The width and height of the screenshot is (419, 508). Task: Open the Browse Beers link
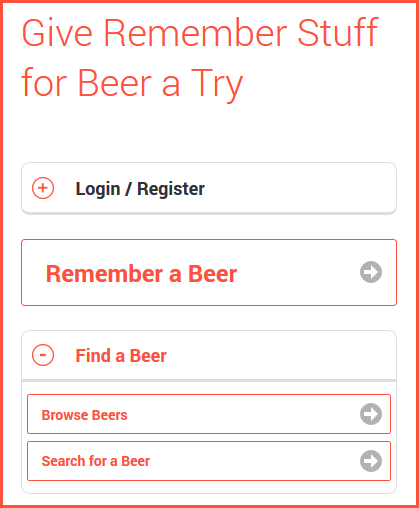coord(209,414)
